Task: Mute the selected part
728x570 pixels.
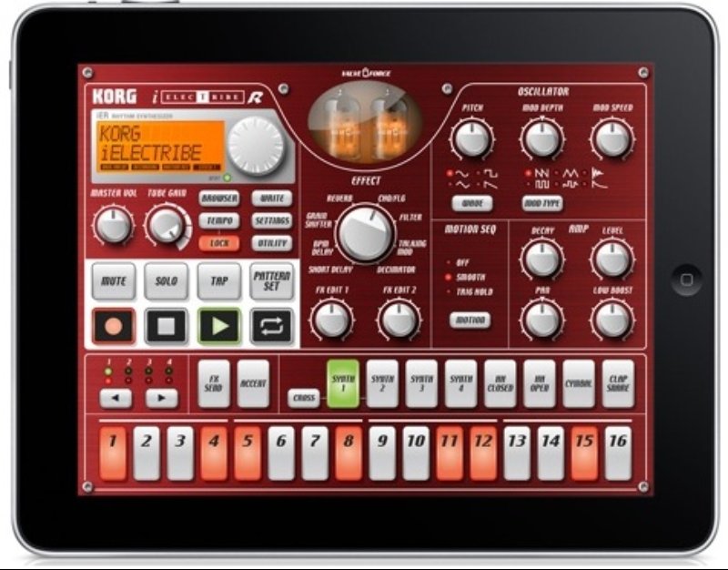Action: pyautogui.click(x=114, y=281)
